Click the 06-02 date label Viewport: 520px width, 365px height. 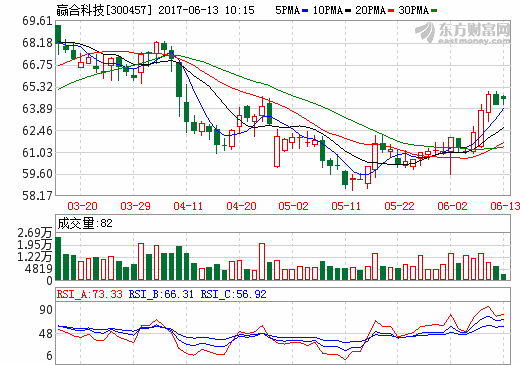452,206
